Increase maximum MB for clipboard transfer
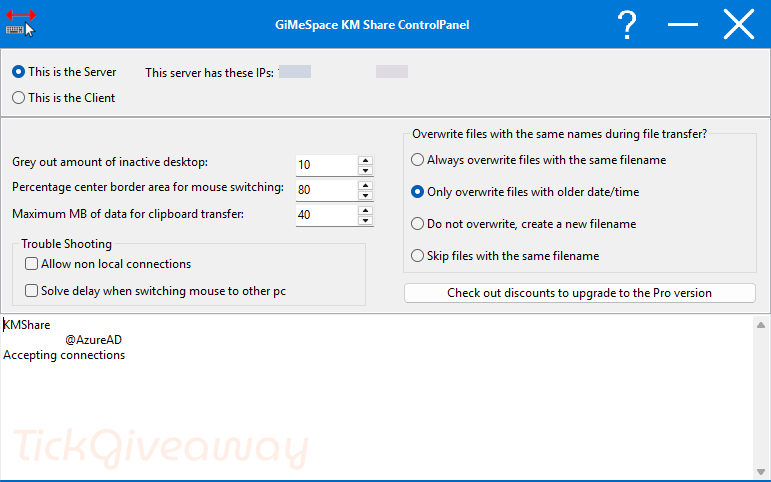This screenshot has width=771, height=482. click(365, 211)
